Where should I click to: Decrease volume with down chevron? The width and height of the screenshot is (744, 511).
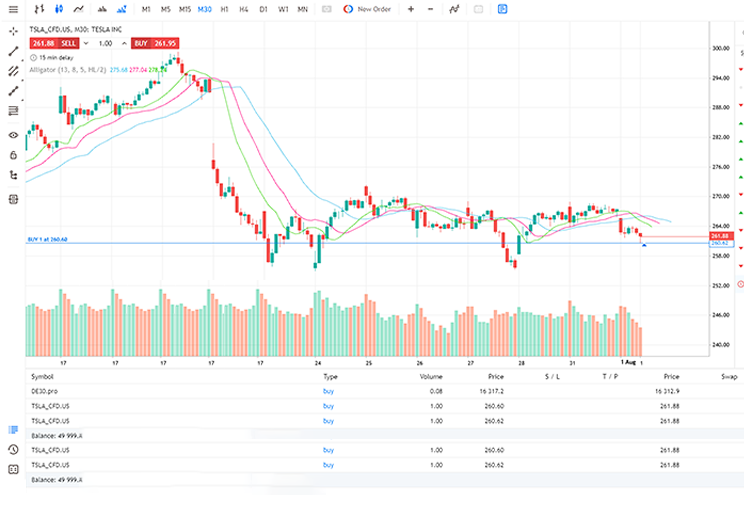coord(87,44)
